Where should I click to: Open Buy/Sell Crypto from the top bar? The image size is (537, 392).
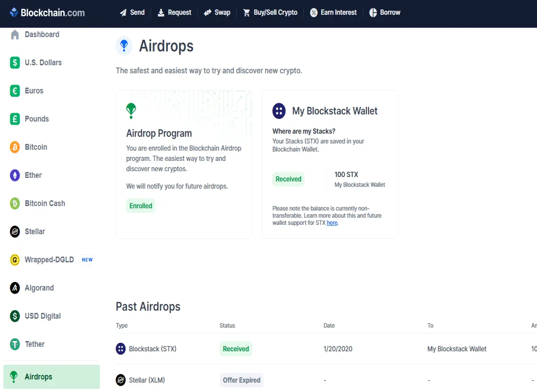pyautogui.click(x=270, y=13)
